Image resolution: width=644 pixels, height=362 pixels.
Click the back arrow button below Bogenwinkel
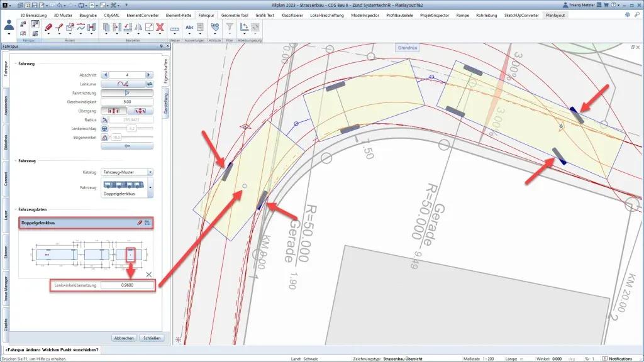click(127, 146)
